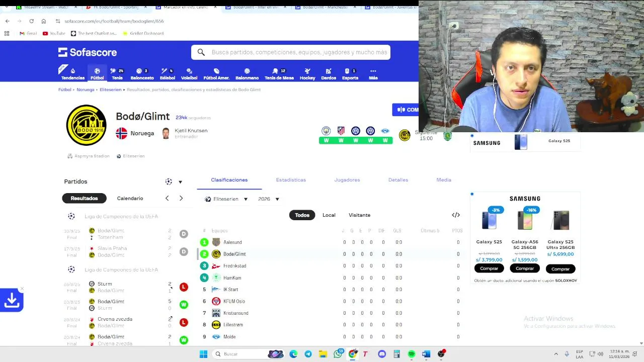Open the Tendencias sport section
Image resolution: width=644 pixels, height=362 pixels.
tap(73, 74)
